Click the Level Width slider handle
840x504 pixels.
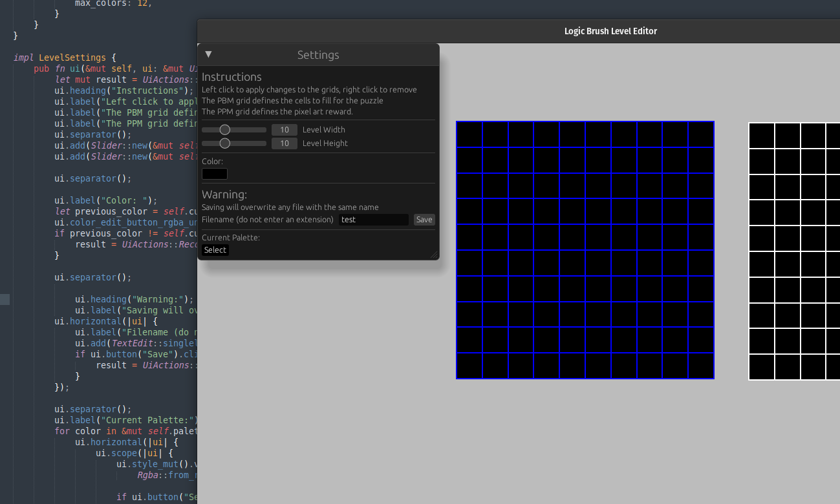(225, 130)
